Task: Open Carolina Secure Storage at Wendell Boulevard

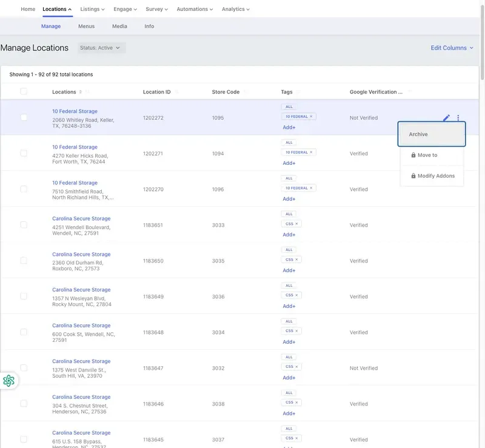Action: (81, 218)
